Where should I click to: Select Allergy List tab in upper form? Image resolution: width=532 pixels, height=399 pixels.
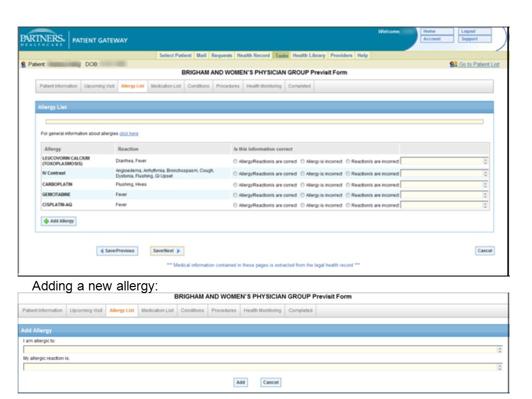point(132,86)
